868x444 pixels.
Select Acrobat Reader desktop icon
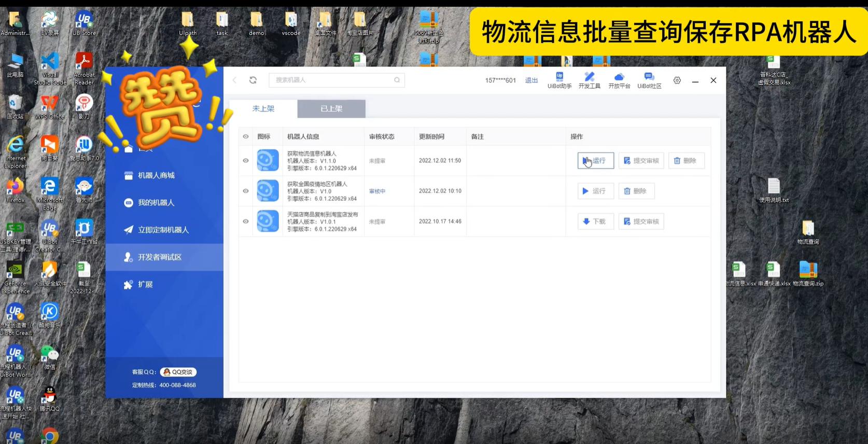84,69
